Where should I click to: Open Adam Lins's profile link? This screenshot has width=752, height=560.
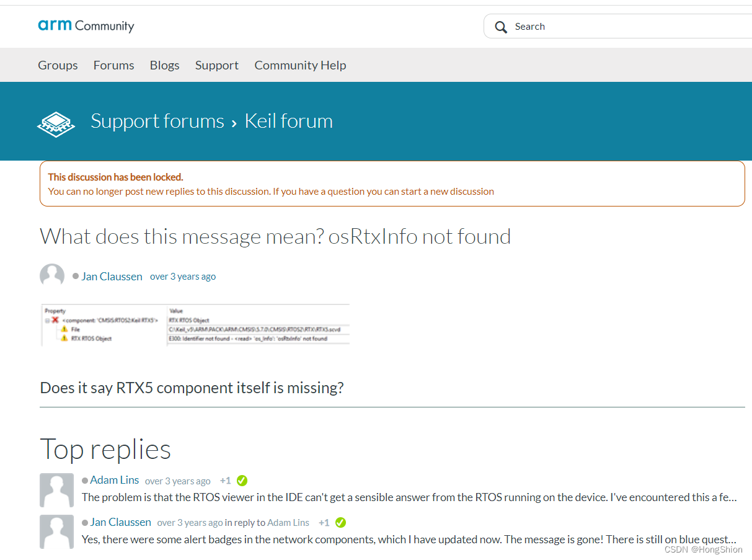tap(114, 480)
